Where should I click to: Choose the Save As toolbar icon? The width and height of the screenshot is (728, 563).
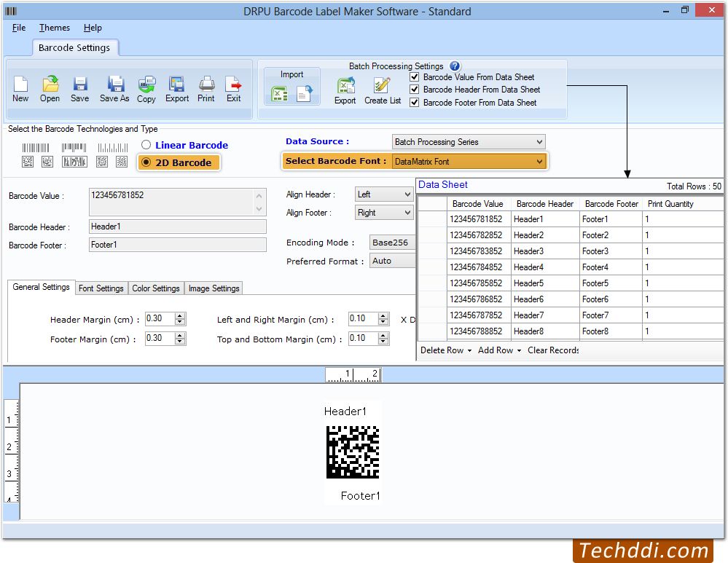(x=114, y=89)
